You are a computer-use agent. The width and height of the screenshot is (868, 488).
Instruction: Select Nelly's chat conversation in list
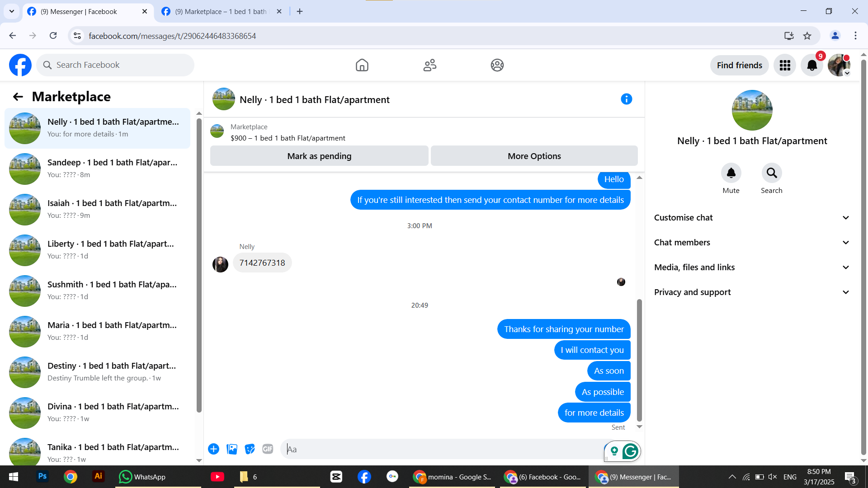[97, 128]
